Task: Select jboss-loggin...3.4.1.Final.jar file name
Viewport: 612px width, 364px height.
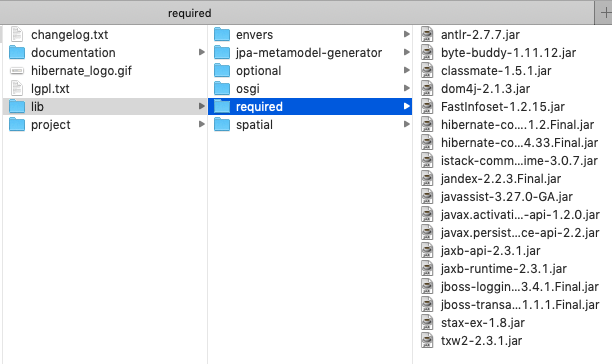Action: pyautogui.click(x=520, y=287)
